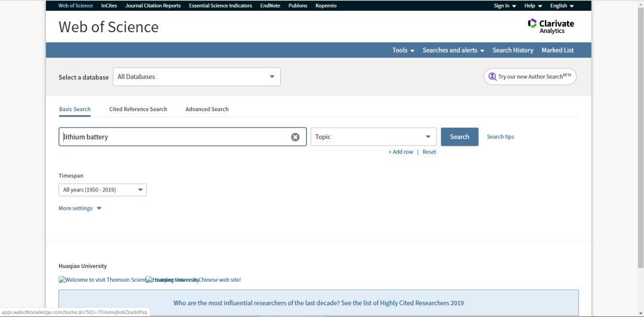This screenshot has width=644, height=317.
Task: Open Highly Cited Researchers 2019 banner link
Action: (x=318, y=303)
